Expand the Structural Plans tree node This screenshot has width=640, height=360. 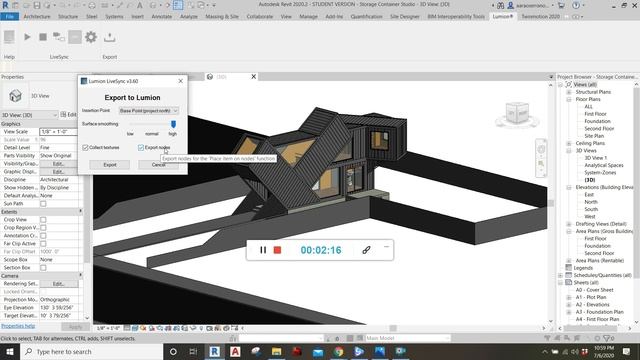[x=569, y=92]
